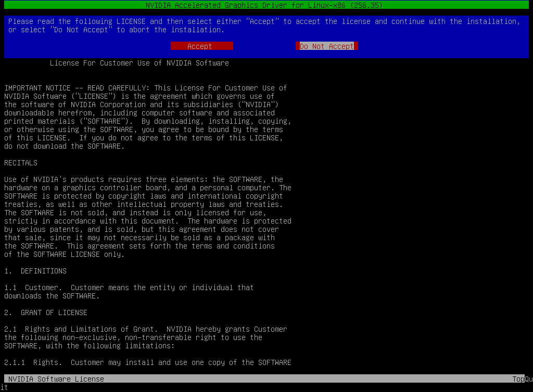Viewport: 533px width, 392px height.
Task: Select the Do Not Accept button
Action: [327, 46]
